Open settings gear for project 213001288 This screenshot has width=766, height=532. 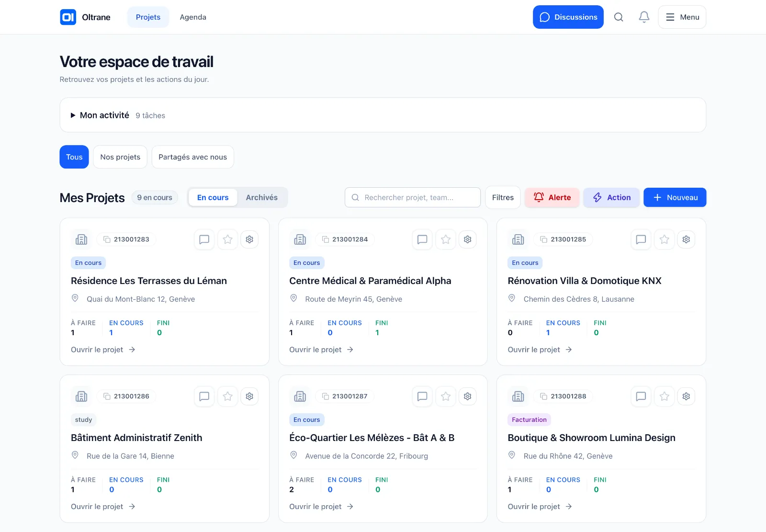686,396
